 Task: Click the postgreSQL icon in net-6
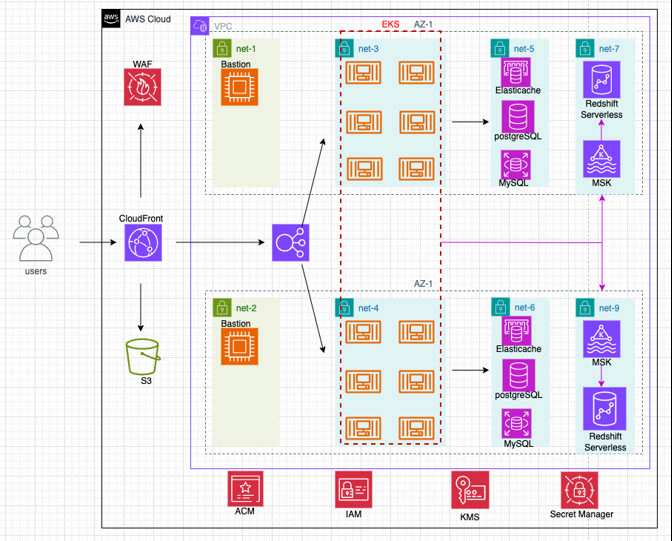point(519,375)
